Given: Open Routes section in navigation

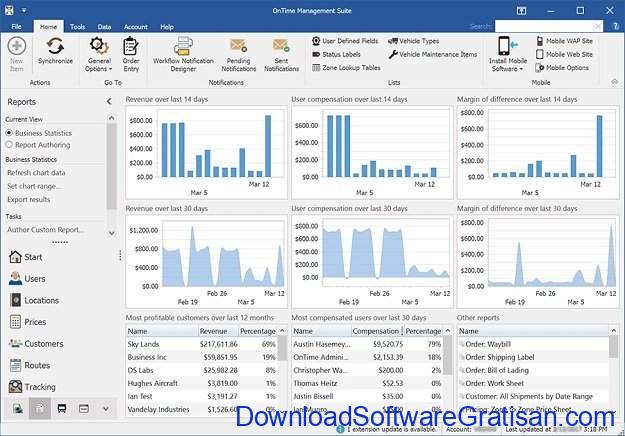Looking at the screenshot, I should [x=29, y=365].
